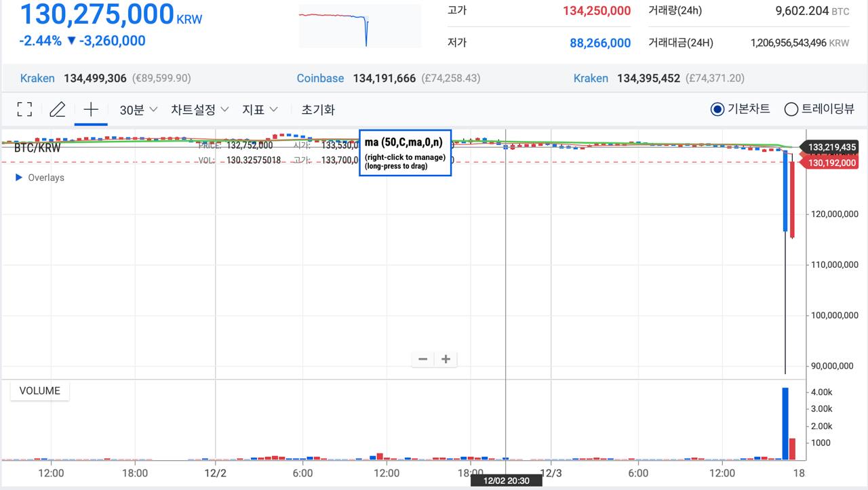Click the 초기화 reset button

tap(318, 109)
